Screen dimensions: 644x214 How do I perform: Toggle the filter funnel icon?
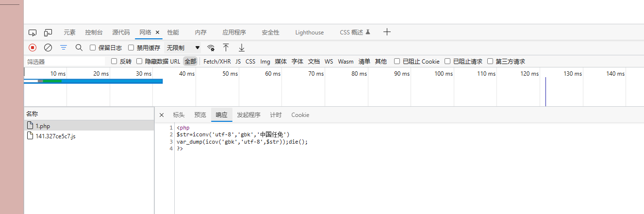[x=64, y=48]
